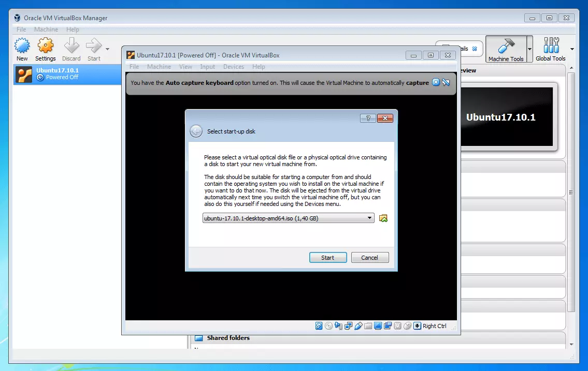Viewport: 588px width, 371px height.
Task: Open Input menu in the VM window
Action: (x=207, y=67)
